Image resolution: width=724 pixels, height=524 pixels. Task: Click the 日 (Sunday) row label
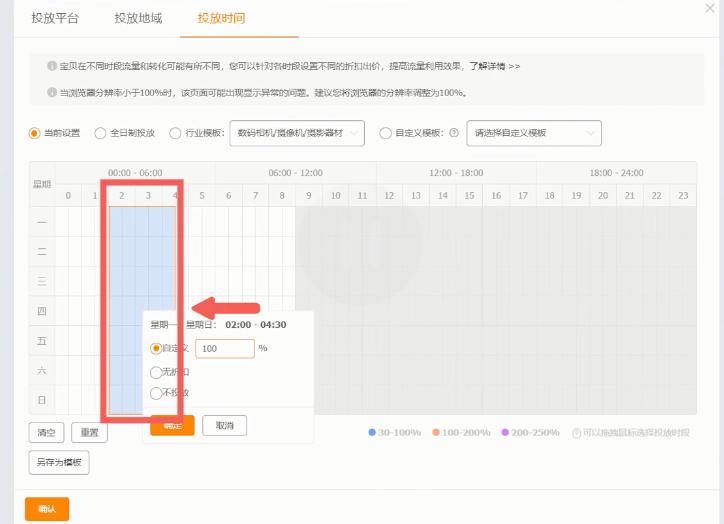[42, 400]
